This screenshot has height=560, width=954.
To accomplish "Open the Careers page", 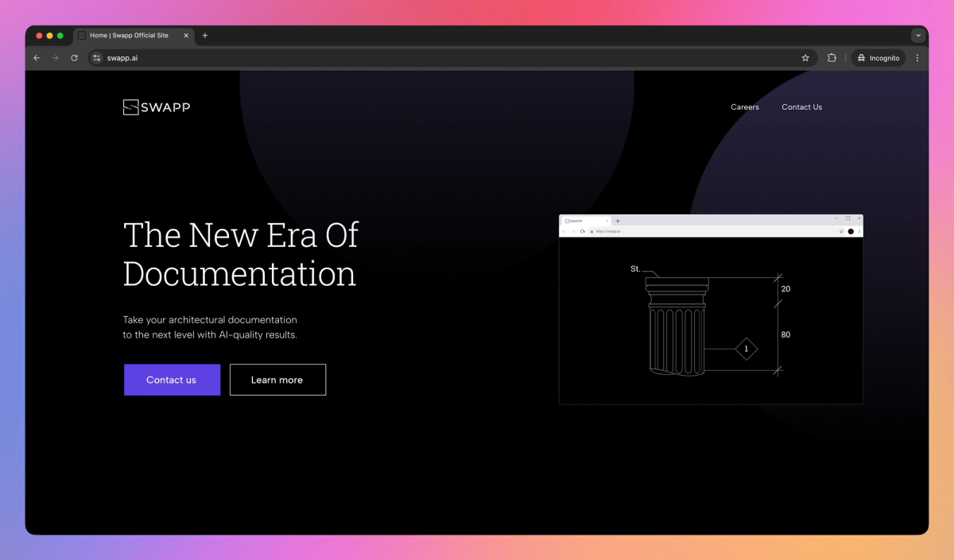I will pyautogui.click(x=745, y=107).
